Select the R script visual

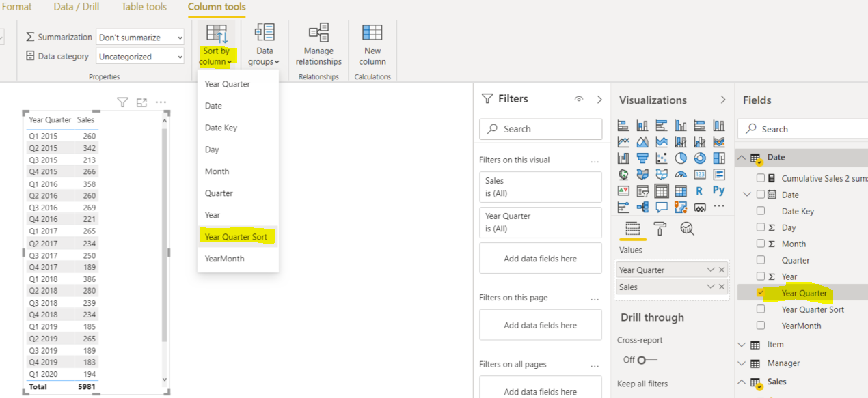coord(700,191)
